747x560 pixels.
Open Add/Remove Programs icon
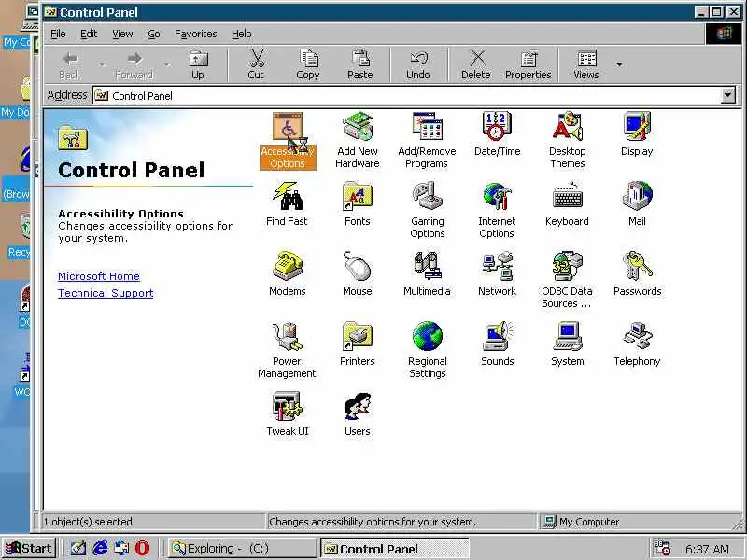427,141
